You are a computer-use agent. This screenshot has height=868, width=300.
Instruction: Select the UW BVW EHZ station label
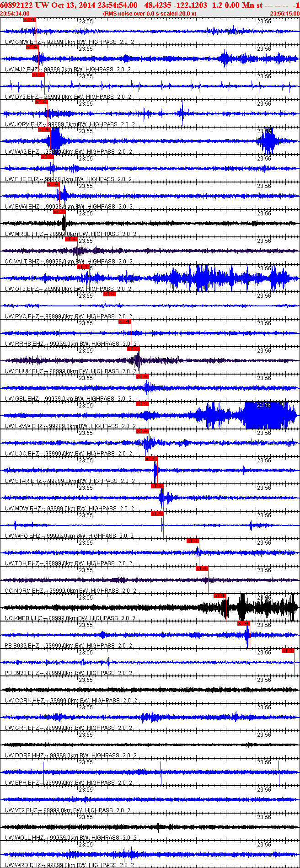22,207
